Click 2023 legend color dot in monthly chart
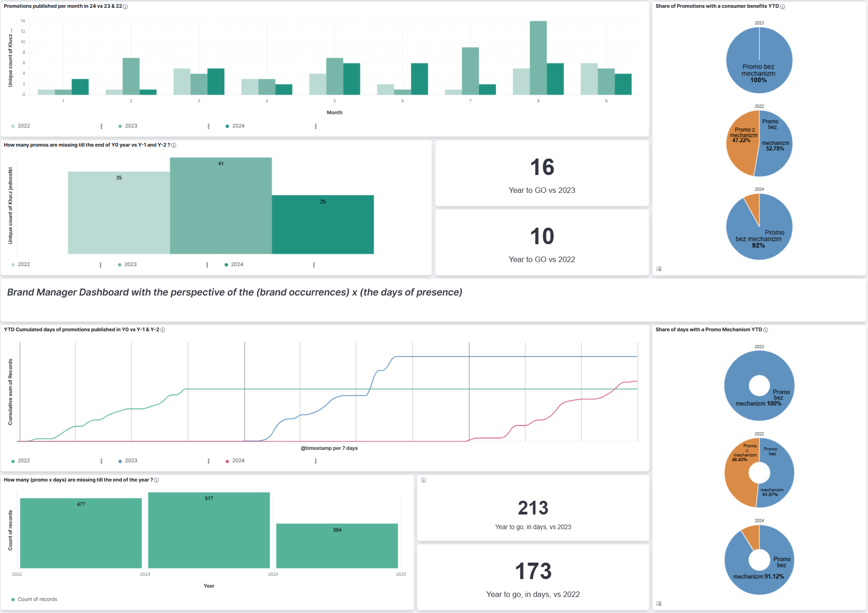868x613 pixels. 120,126
